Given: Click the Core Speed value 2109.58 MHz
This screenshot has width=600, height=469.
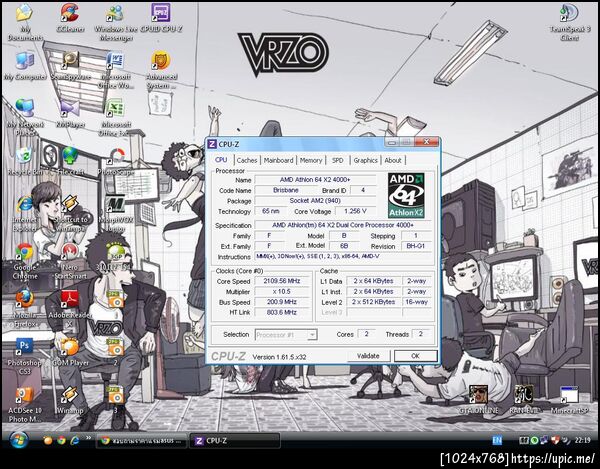Looking at the screenshot, I should pos(282,281).
